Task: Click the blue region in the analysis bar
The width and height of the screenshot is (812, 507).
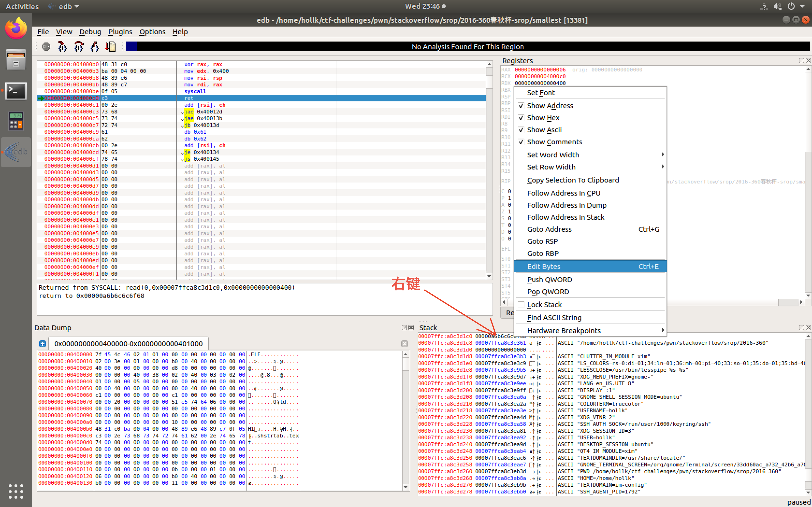Action: tap(131, 47)
